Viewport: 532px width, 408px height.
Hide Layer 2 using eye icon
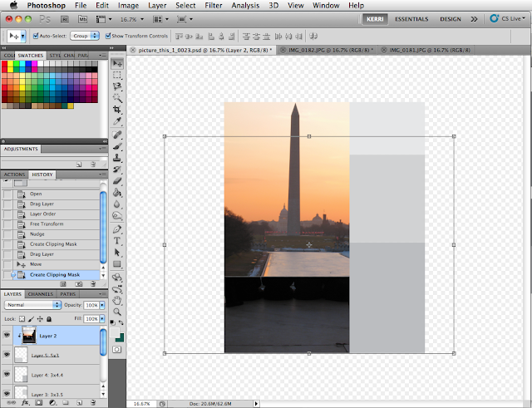point(7,336)
